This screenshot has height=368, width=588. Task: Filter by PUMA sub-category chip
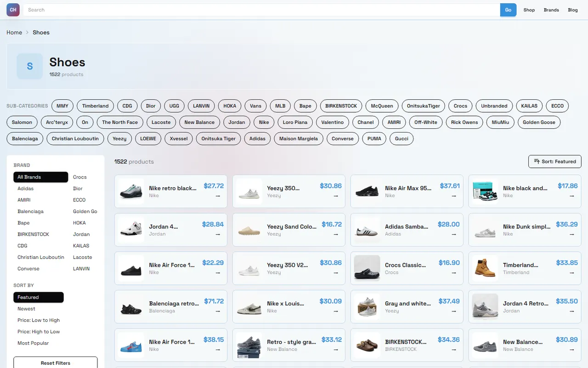click(374, 138)
